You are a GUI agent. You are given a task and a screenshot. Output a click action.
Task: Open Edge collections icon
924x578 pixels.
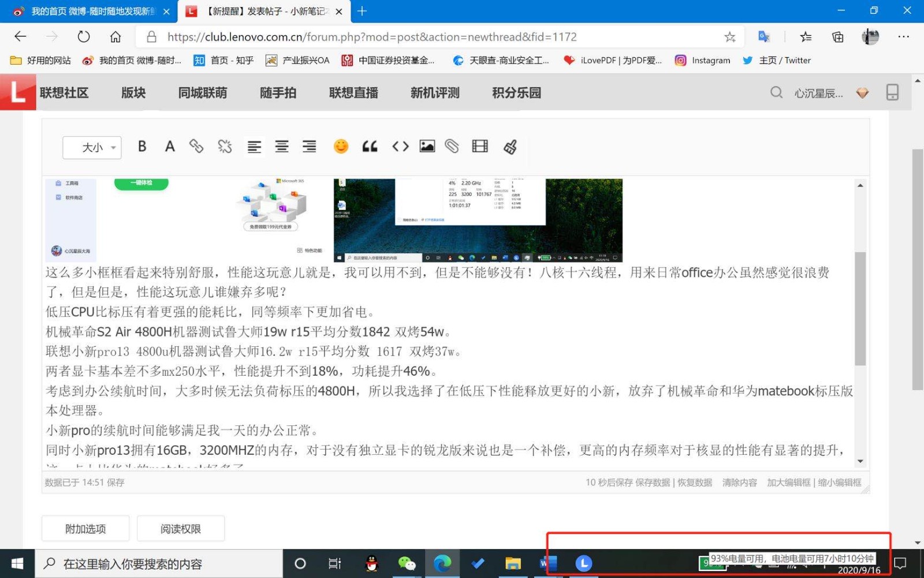[x=838, y=37]
